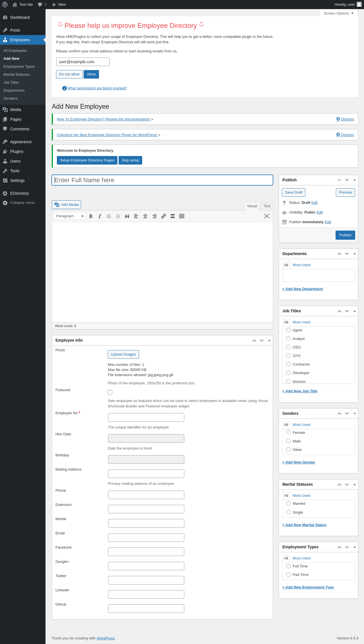Image resolution: width=364 pixels, height=644 pixels.
Task: Toggle bold formatting in editor
Action: (x=91, y=216)
